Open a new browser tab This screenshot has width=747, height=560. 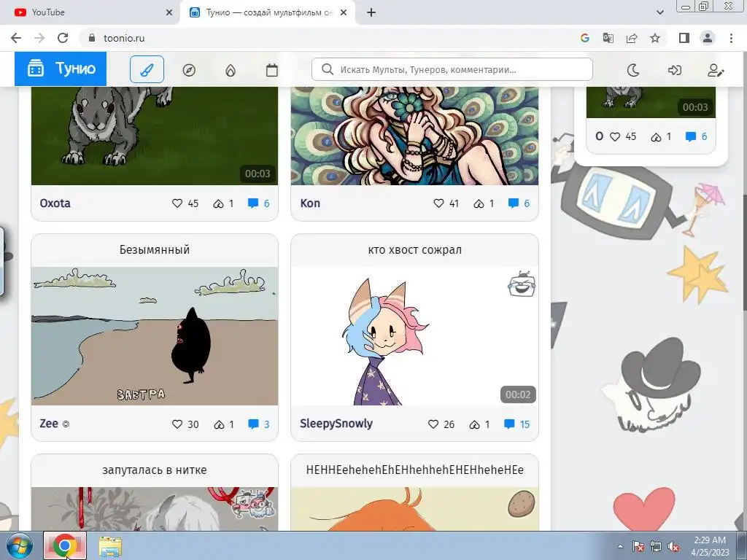coord(371,12)
